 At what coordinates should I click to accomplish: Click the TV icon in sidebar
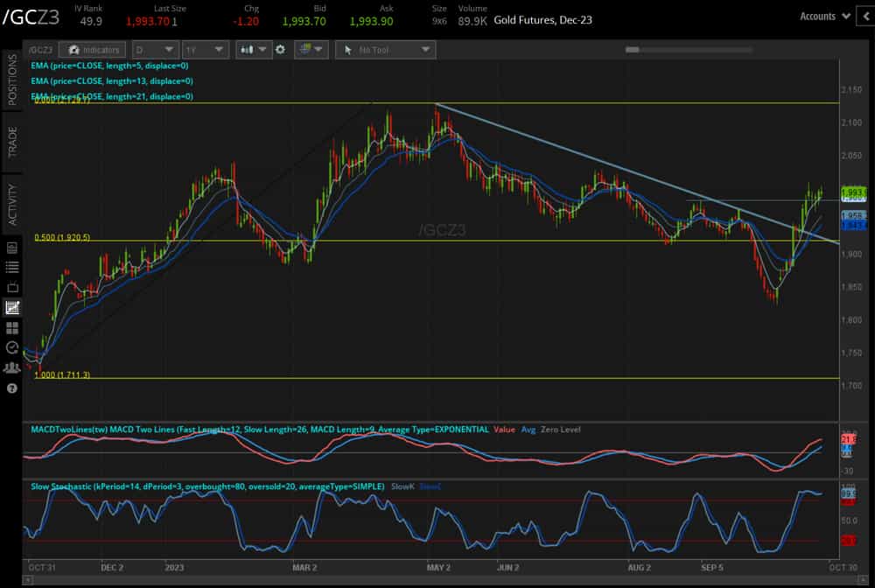pyautogui.click(x=12, y=288)
